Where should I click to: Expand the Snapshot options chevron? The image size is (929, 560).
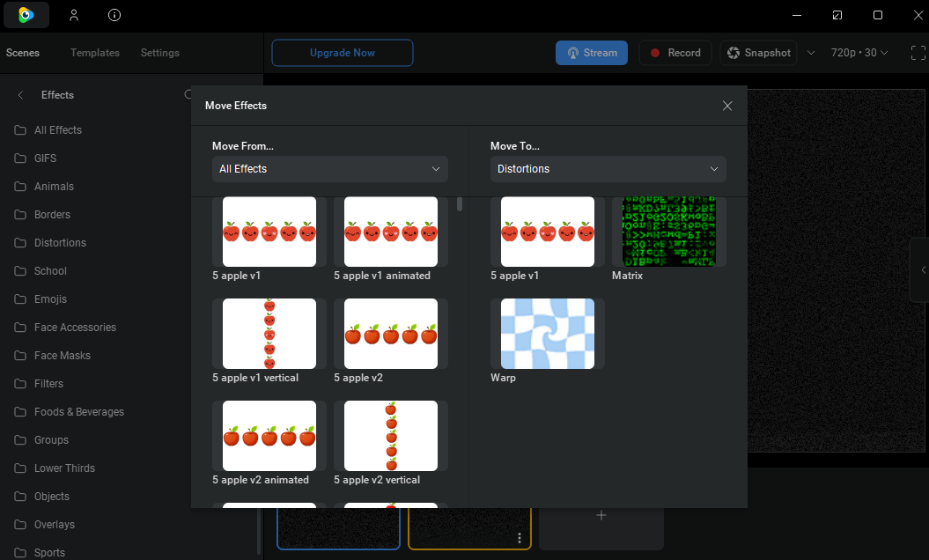pos(811,53)
